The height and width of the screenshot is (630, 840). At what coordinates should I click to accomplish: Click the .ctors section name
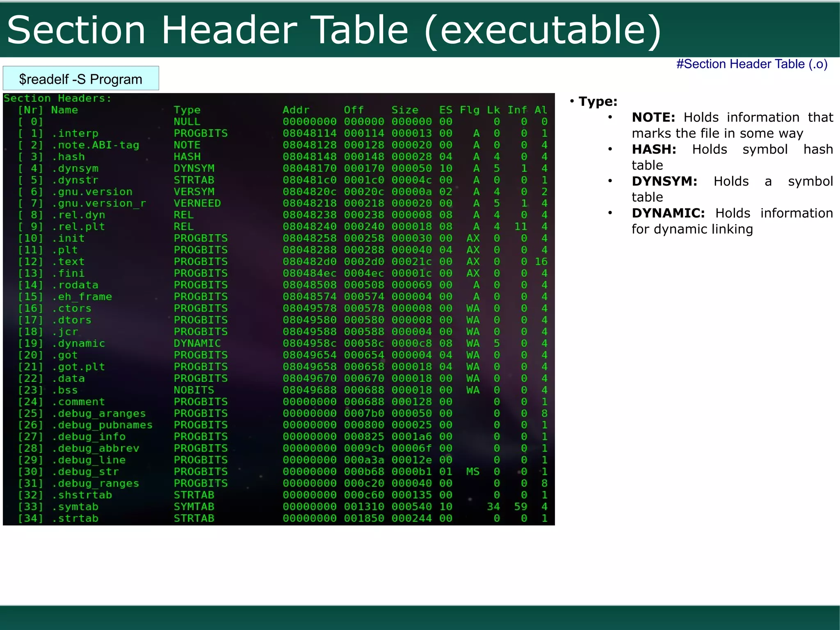pyautogui.click(x=72, y=308)
